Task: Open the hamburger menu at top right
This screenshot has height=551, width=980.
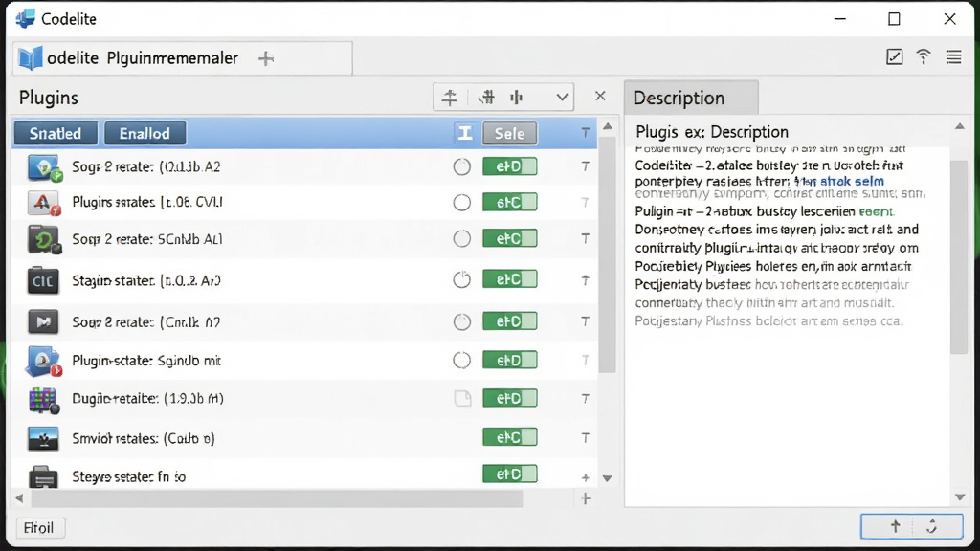Action: [953, 56]
